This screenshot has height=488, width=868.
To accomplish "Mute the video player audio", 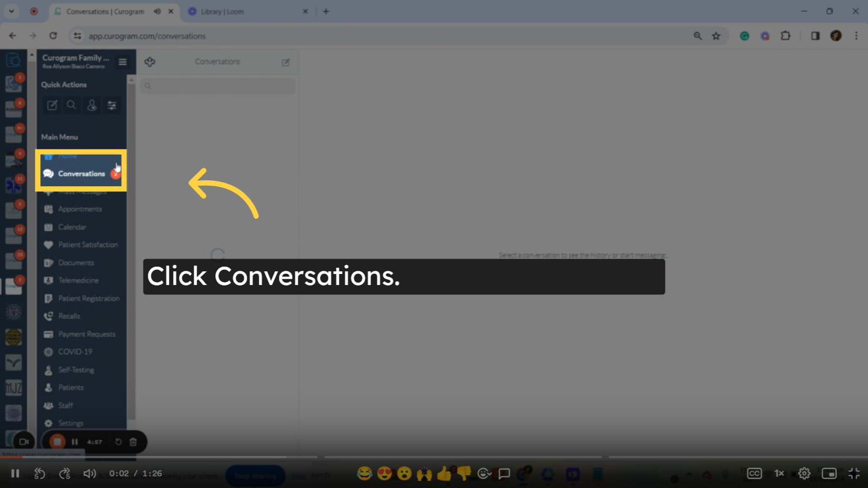I will pos(89,473).
